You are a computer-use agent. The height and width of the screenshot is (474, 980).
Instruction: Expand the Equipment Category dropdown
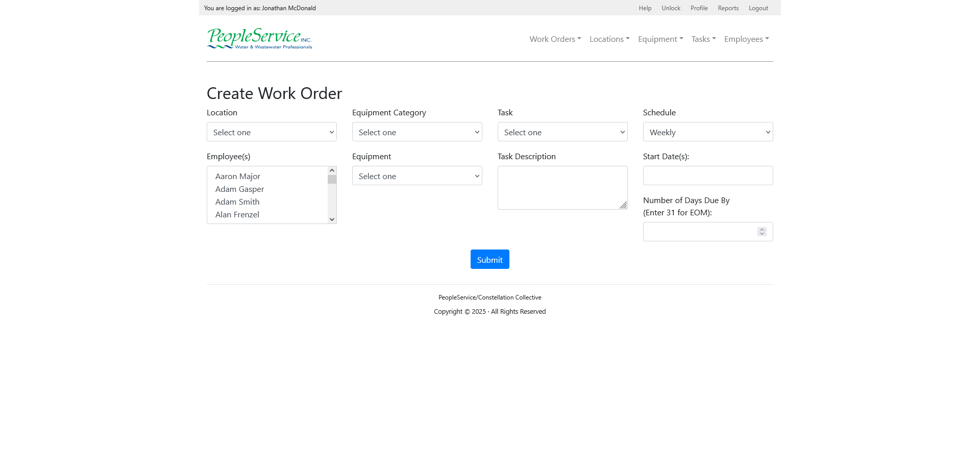coord(417,132)
